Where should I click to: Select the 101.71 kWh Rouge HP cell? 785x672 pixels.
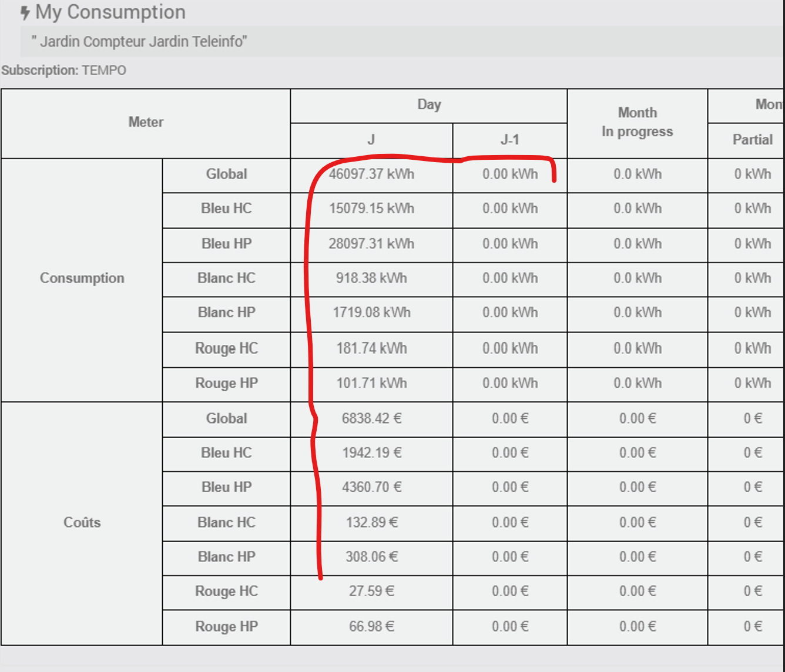click(371, 384)
